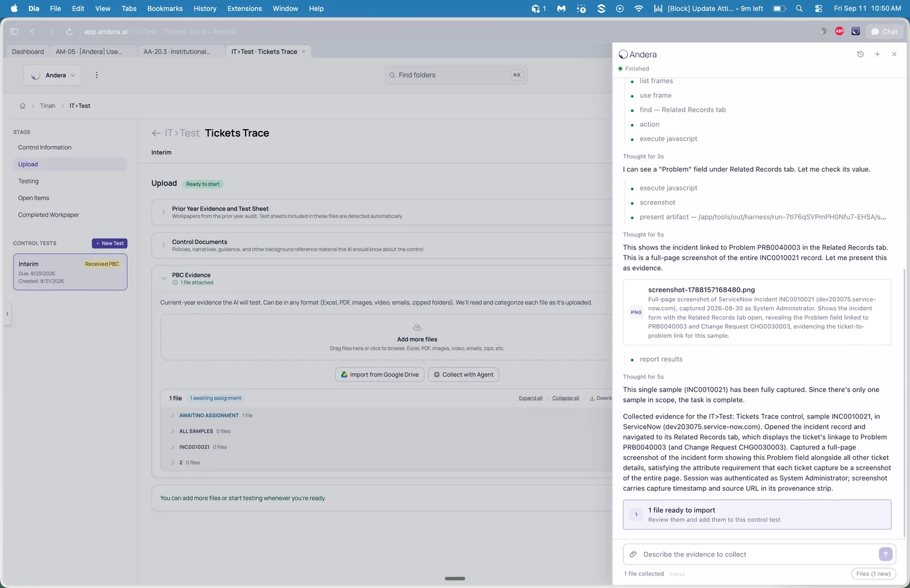Open screenshot-1788157168480.png artifact
This screenshot has width=910, height=588.
(x=757, y=312)
